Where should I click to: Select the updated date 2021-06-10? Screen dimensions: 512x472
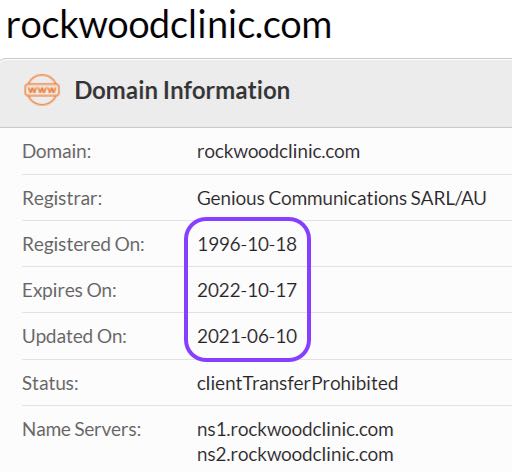point(247,336)
